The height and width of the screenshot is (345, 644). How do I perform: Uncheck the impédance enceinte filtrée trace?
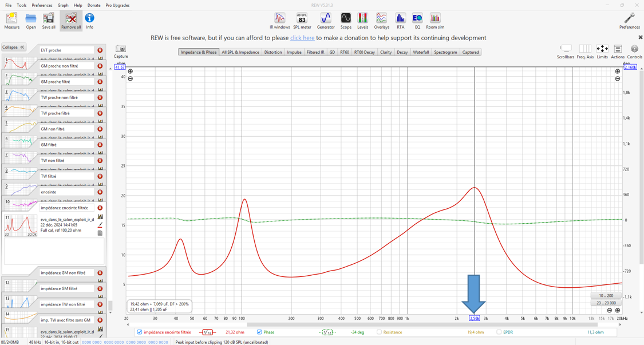click(140, 332)
